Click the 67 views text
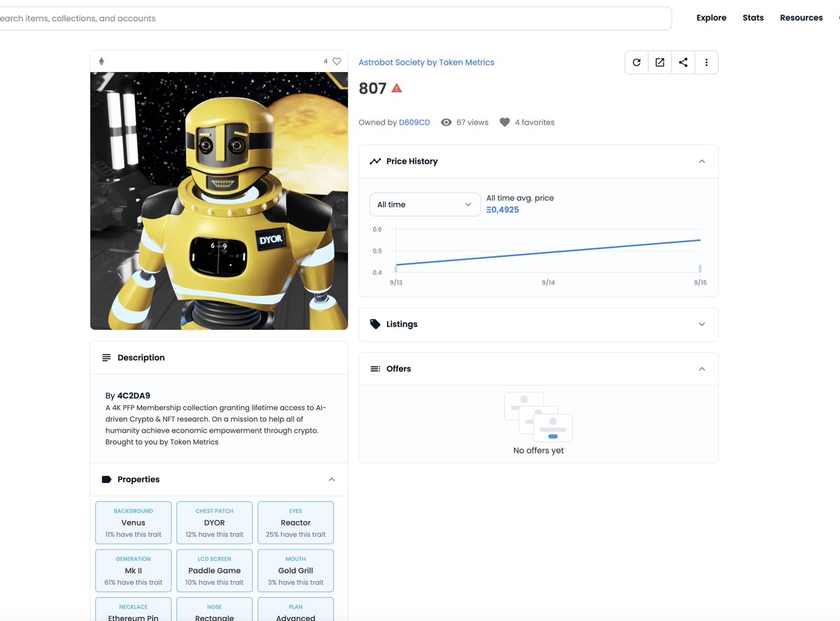This screenshot has height=621, width=840. click(x=472, y=122)
